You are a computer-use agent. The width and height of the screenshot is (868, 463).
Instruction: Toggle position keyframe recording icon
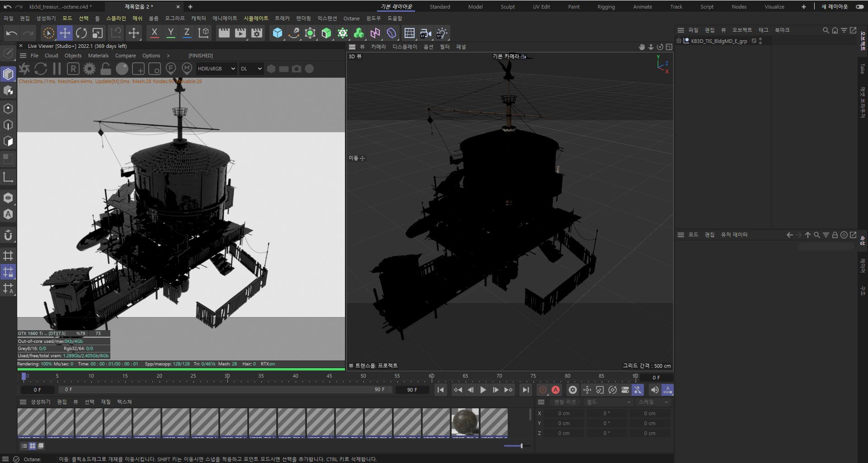(x=587, y=390)
